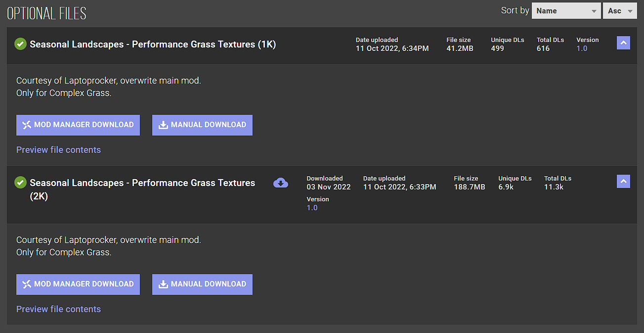Collapse the 2K textures file section

coord(623,182)
